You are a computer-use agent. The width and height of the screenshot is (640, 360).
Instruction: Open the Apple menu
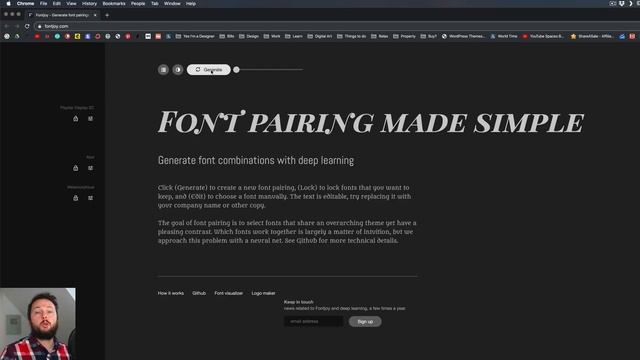point(8,3)
